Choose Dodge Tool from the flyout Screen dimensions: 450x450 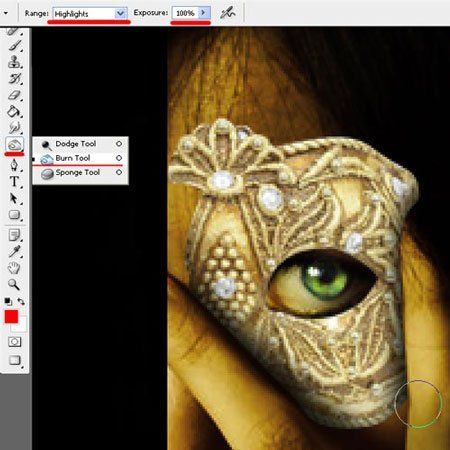pyautogui.click(x=80, y=144)
